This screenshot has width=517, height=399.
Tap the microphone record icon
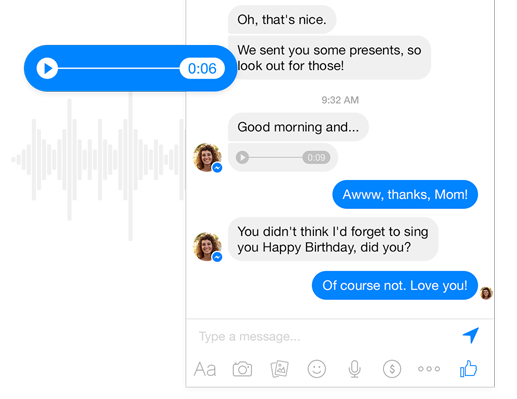[x=354, y=369]
